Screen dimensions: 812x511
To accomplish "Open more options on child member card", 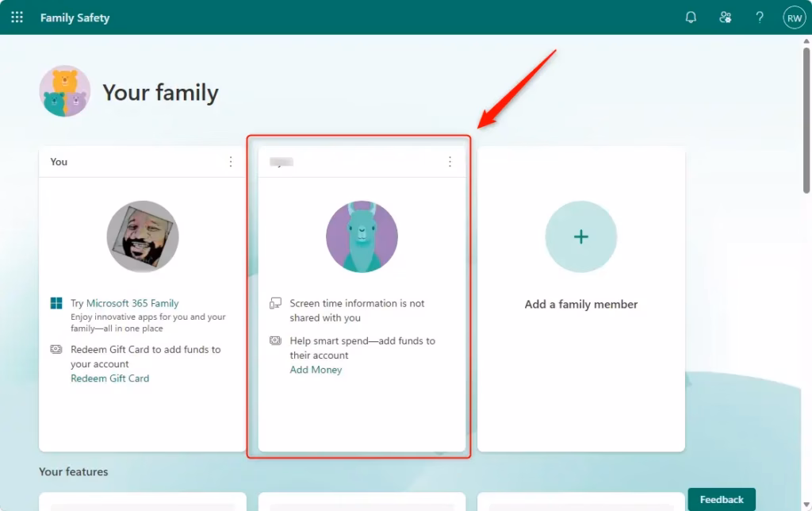I will click(450, 162).
